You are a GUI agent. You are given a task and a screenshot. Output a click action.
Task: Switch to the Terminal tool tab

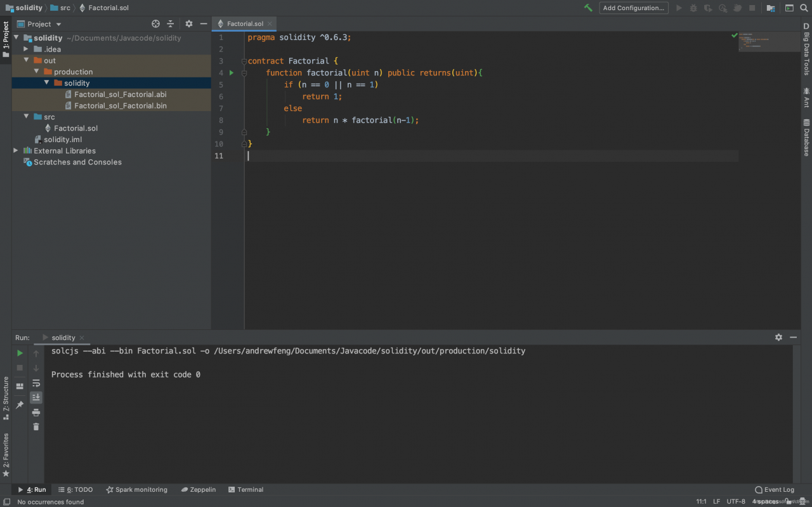click(x=246, y=490)
